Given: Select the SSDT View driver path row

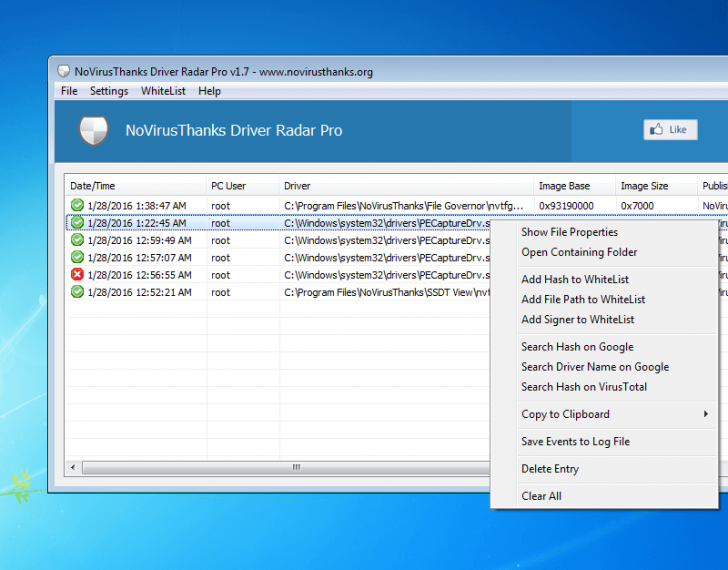Looking at the screenshot, I should pos(387,292).
